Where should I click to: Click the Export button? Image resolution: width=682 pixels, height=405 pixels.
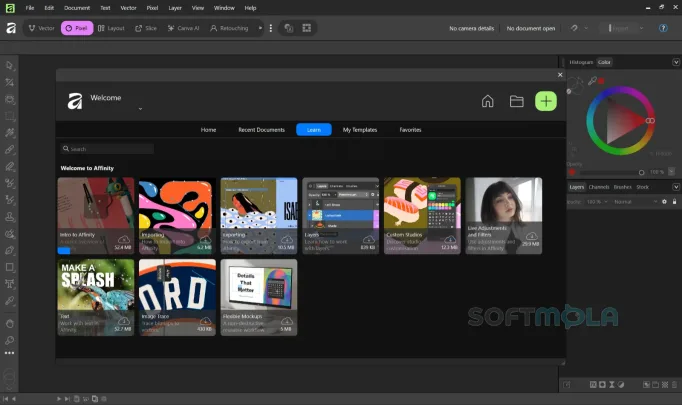click(x=618, y=28)
